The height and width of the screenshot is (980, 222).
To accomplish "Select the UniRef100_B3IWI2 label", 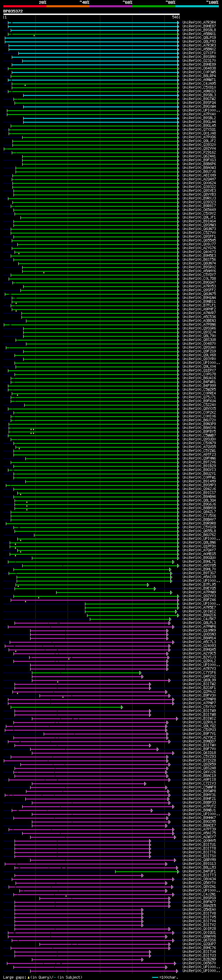I will point(199,718).
